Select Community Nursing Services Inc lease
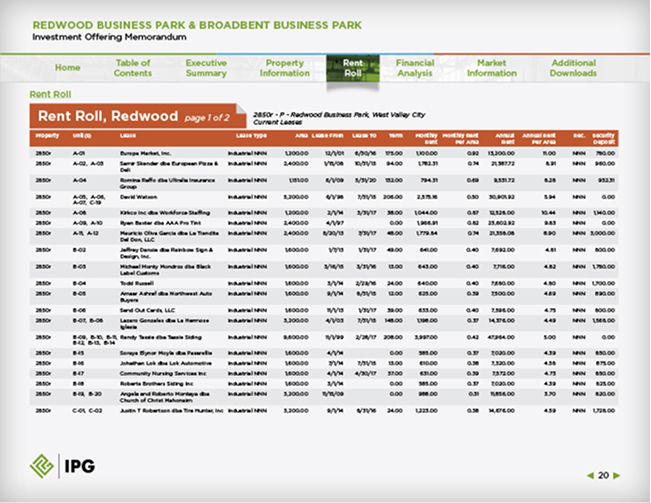Screen dimensions: 651x503 [x=163, y=374]
